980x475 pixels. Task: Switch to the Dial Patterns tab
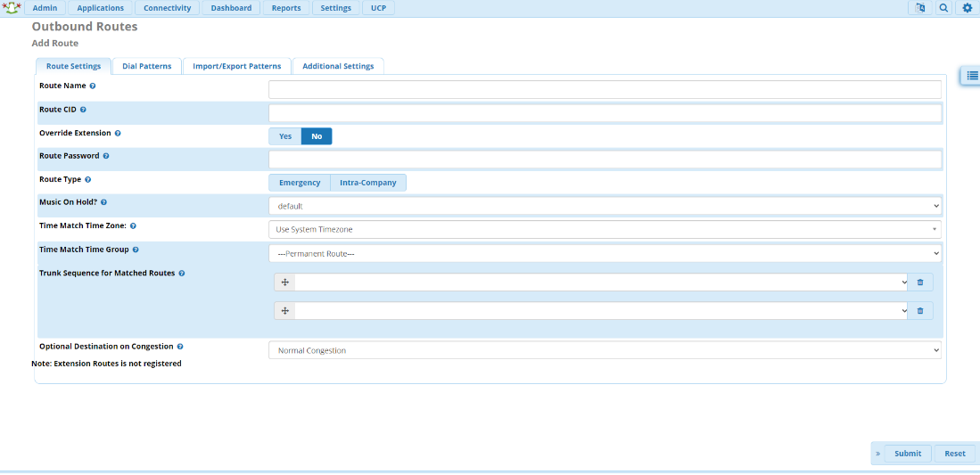pos(147,66)
